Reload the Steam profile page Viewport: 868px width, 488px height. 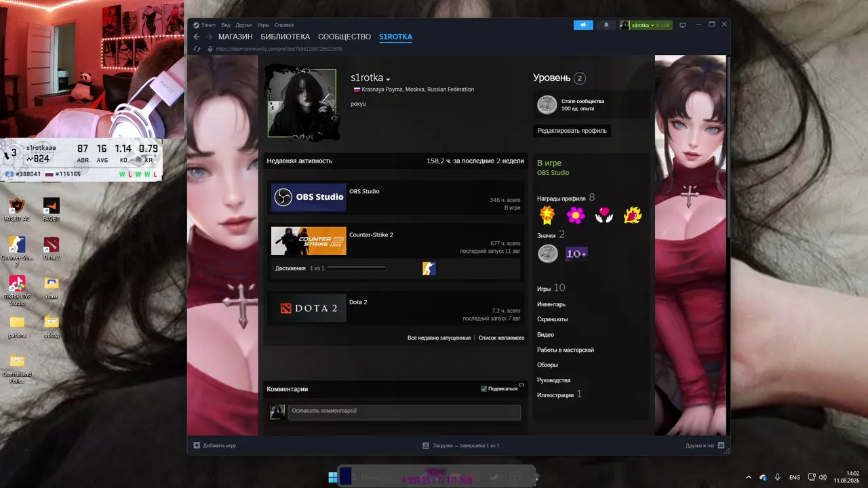click(x=197, y=49)
